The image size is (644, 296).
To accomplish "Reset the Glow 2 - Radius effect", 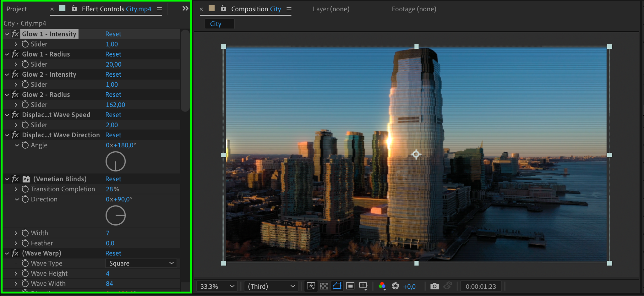I will 113,95.
